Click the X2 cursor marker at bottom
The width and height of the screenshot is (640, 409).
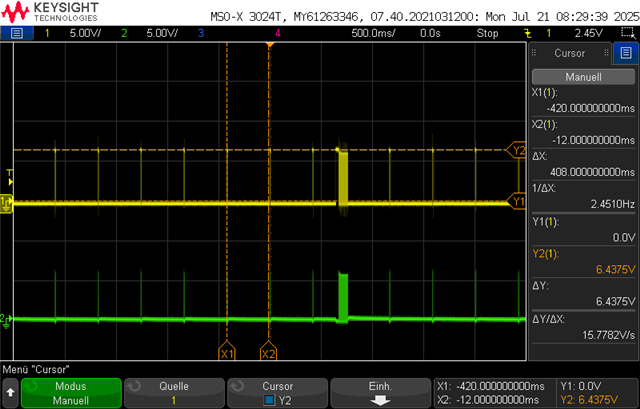[x=268, y=351]
